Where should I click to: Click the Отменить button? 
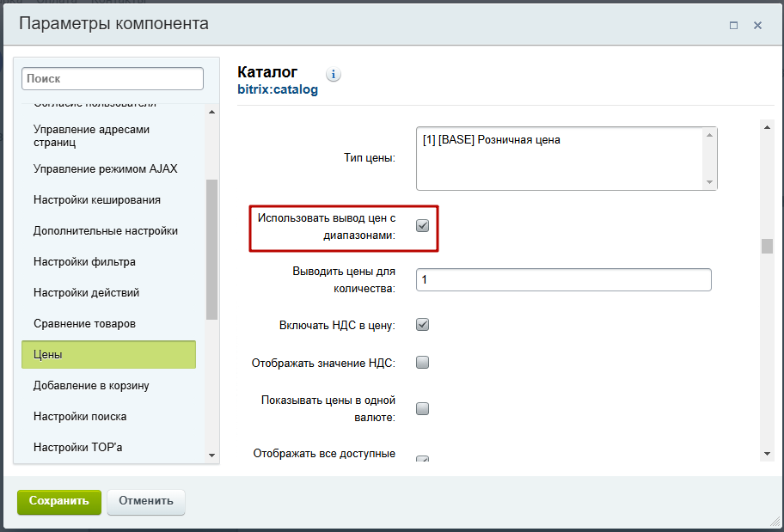pos(146,502)
